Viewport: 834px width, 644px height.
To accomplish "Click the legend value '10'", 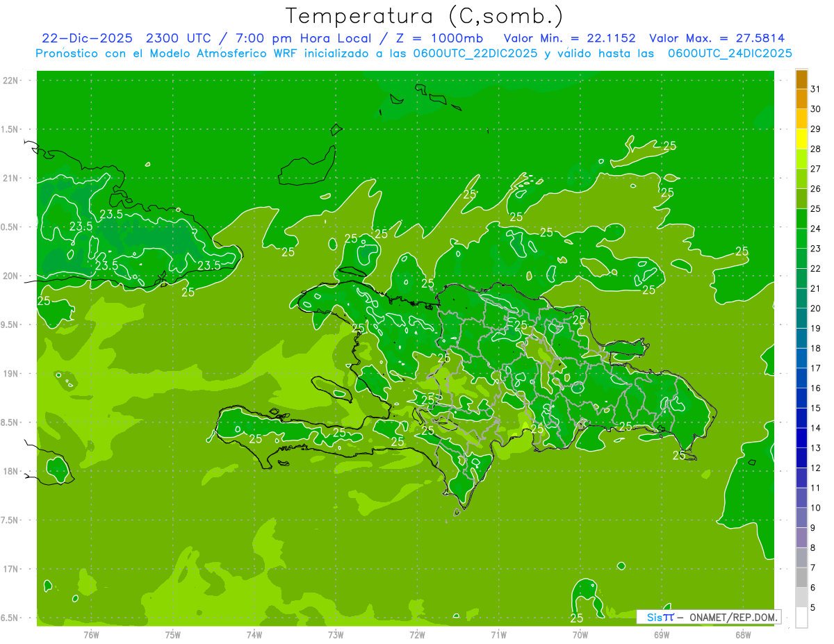I will [x=815, y=508].
